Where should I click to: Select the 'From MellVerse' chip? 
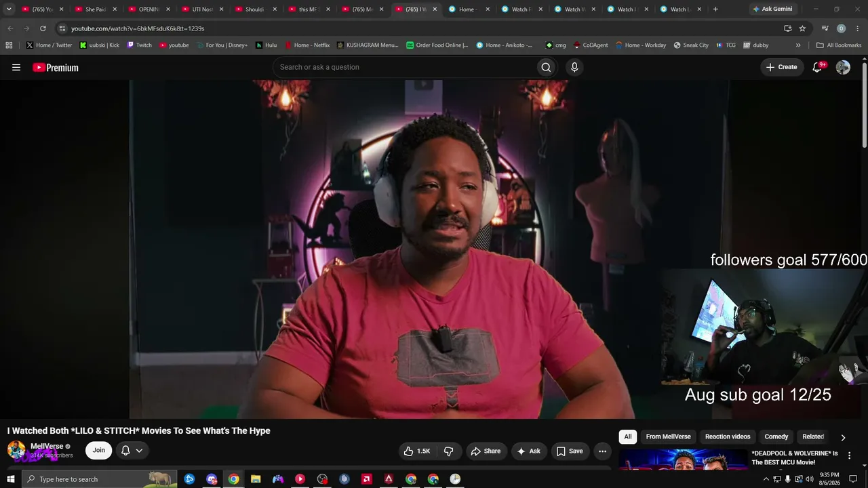[668, 436]
